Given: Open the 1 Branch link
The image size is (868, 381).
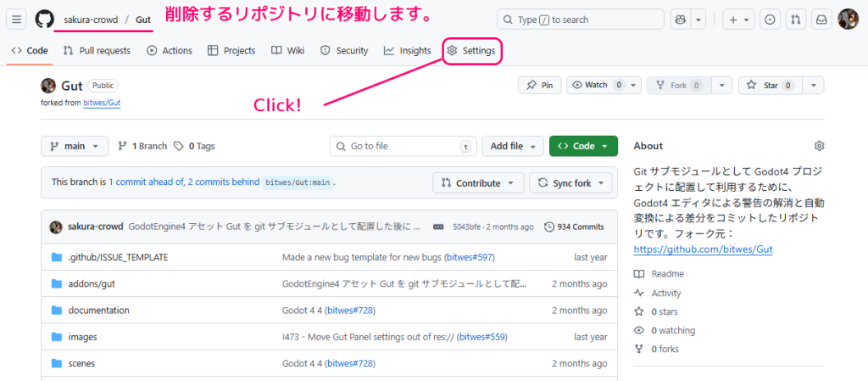Looking at the screenshot, I should [142, 146].
